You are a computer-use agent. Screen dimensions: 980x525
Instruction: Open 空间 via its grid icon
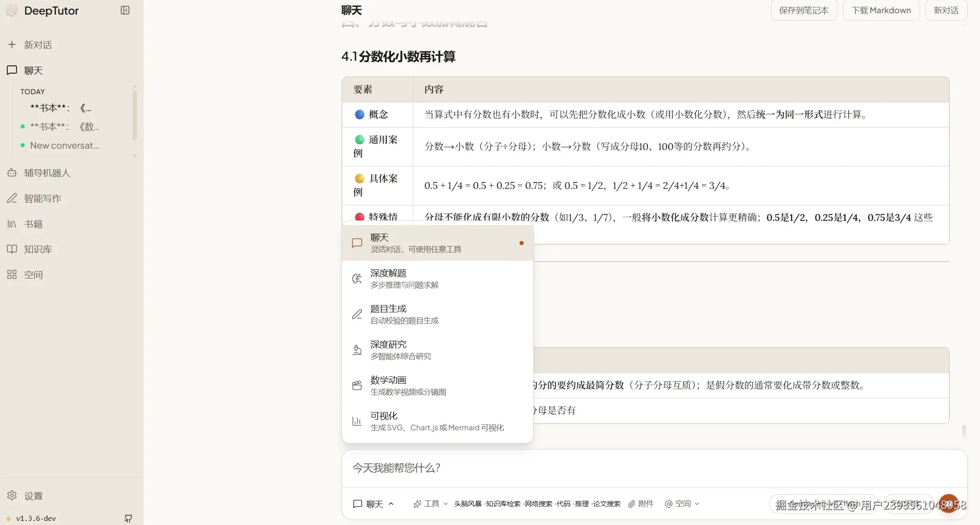point(12,274)
